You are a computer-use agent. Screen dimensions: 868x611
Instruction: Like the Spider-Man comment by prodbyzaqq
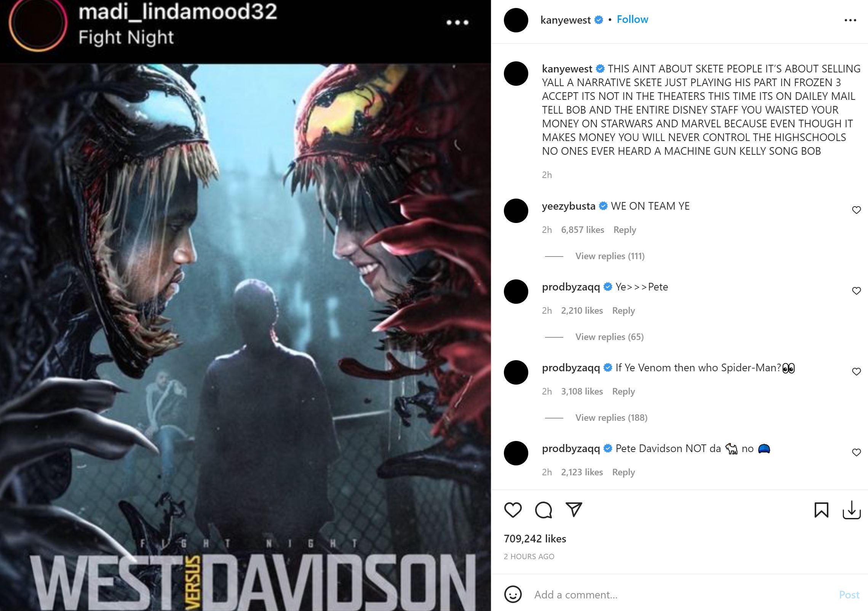tap(856, 372)
